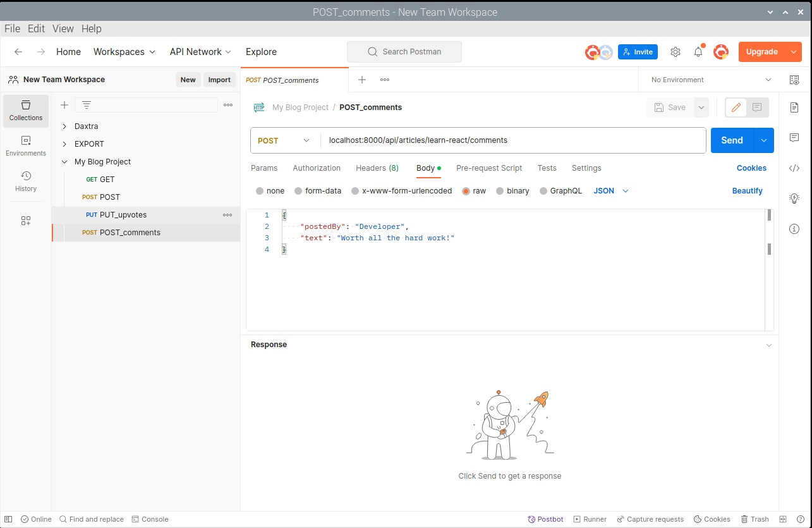Open the JSON format dropdown
812x528 pixels.
pos(611,191)
